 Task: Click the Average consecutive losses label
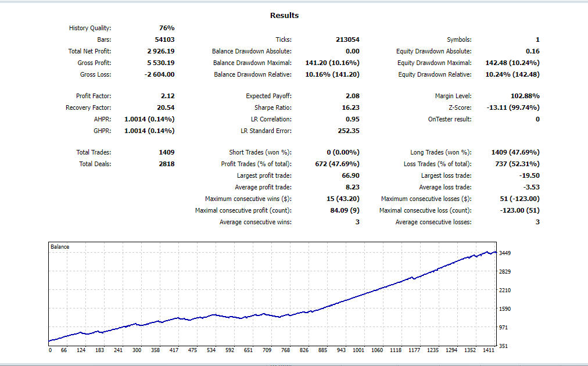click(x=433, y=222)
